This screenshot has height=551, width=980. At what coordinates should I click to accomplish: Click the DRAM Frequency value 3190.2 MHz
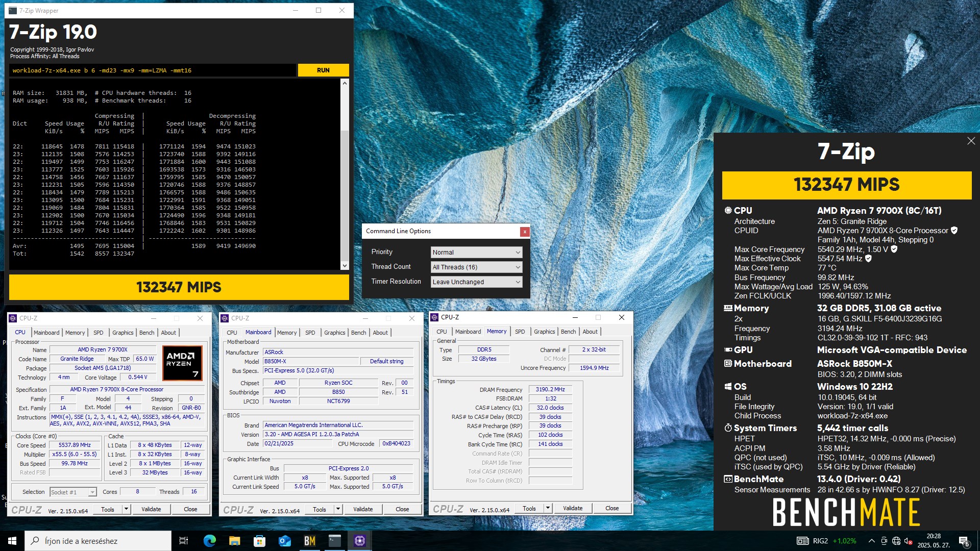(x=550, y=390)
